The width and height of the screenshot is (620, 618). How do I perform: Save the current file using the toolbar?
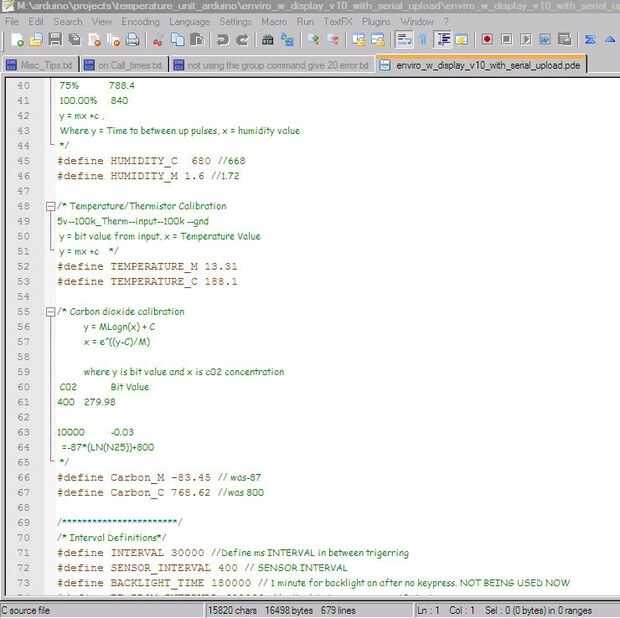pyautogui.click(x=55, y=40)
